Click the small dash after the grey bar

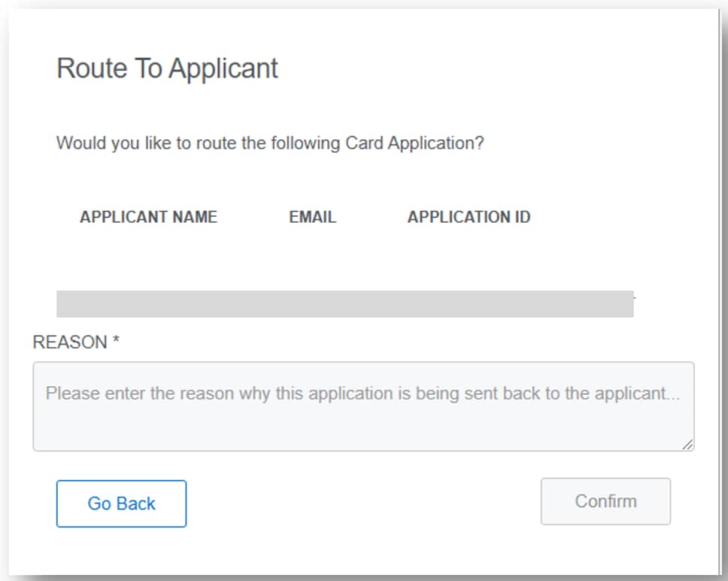tap(635, 298)
